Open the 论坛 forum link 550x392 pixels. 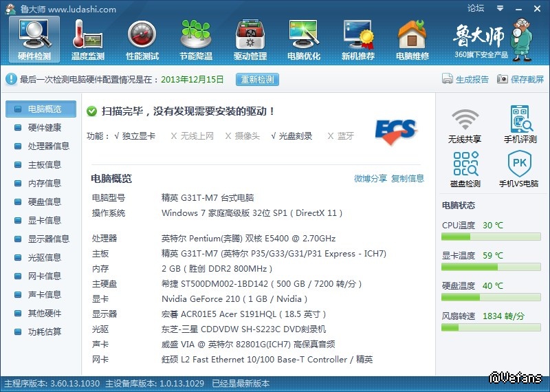click(x=476, y=8)
